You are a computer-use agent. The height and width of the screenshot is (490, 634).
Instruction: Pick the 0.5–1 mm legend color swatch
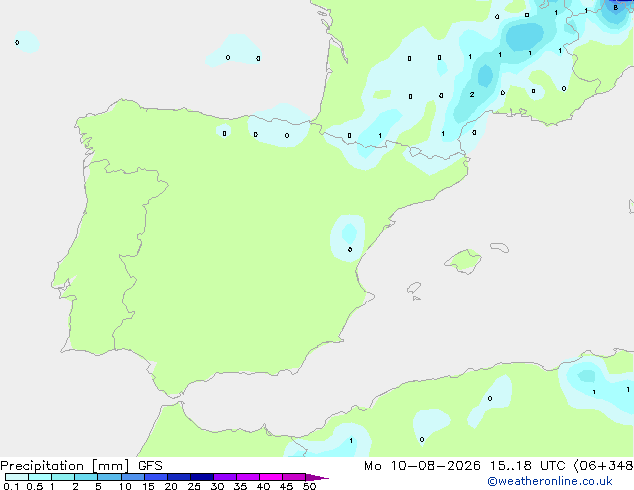pos(40,477)
